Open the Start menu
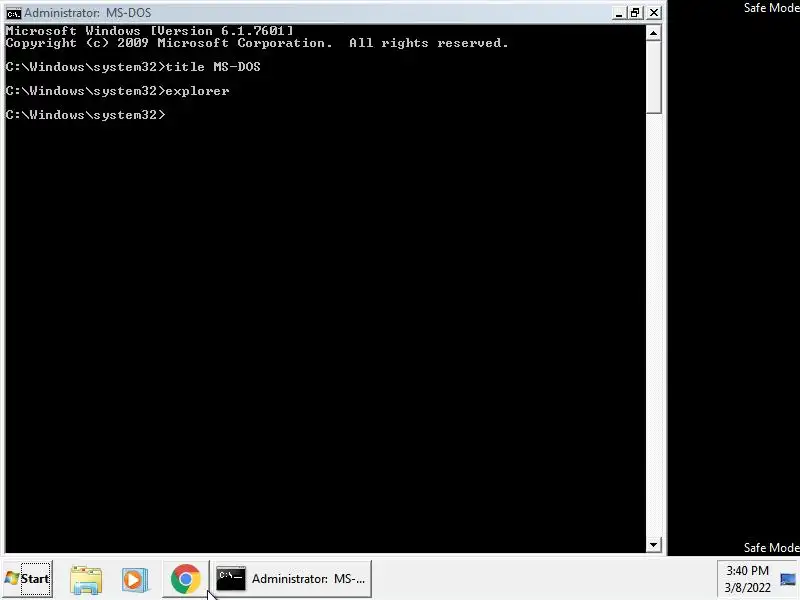Image resolution: width=800 pixels, height=600 pixels. (27, 579)
